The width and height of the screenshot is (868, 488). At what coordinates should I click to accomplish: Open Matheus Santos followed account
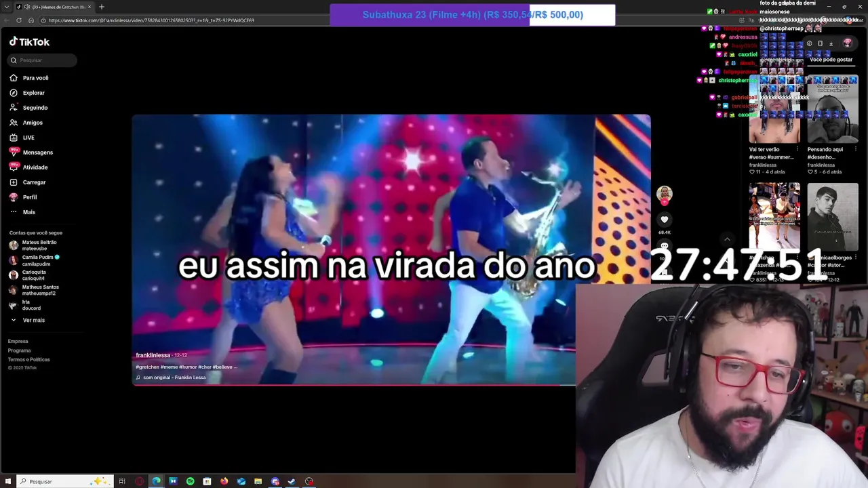34,290
